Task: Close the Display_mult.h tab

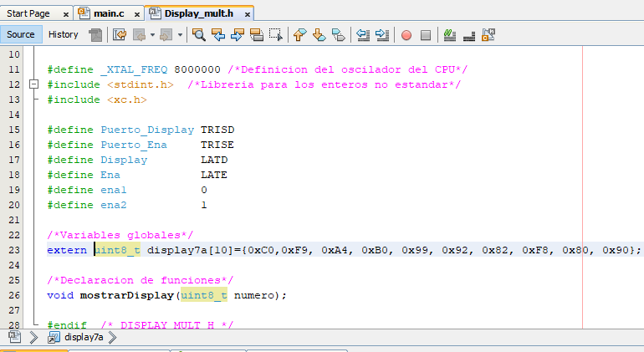Action: (x=248, y=14)
